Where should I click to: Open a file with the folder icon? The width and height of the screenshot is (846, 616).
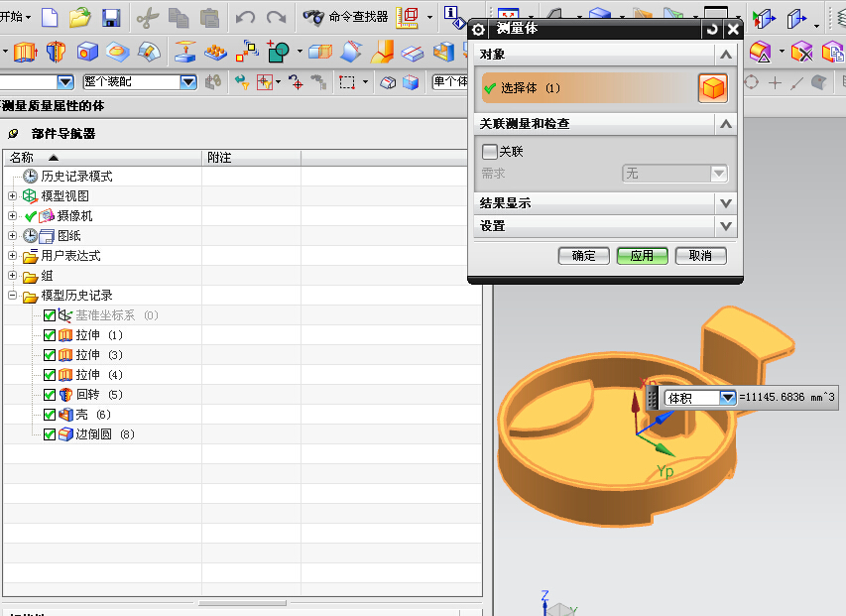80,18
